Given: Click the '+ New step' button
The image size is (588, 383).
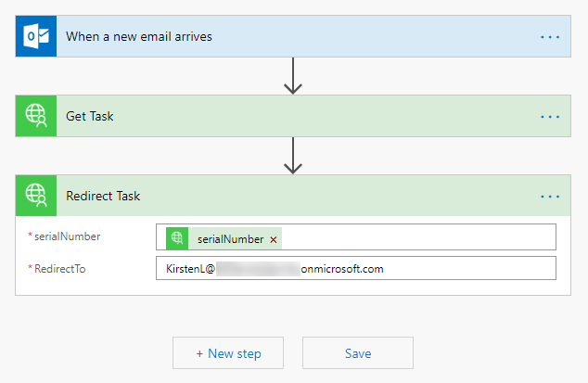Looking at the screenshot, I should pos(228,353).
